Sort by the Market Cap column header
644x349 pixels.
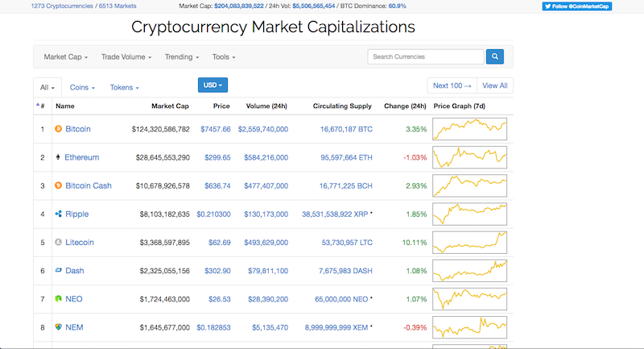[x=170, y=106]
